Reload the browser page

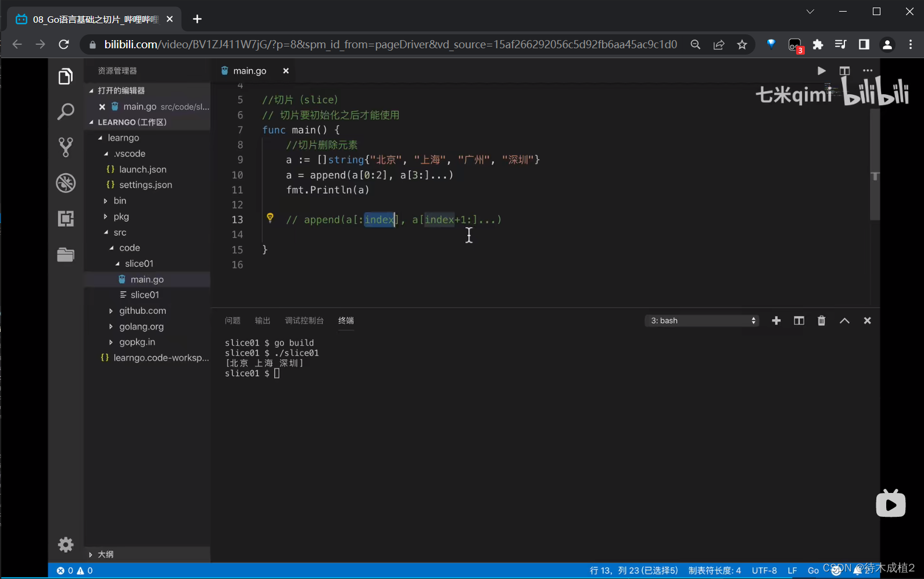click(64, 45)
